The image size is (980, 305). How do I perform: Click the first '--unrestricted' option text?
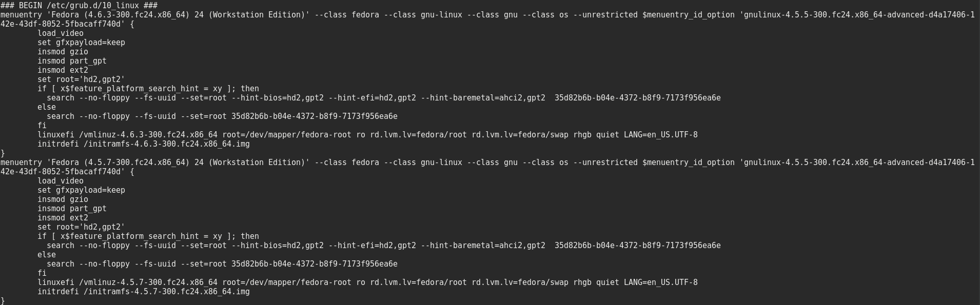(x=605, y=15)
